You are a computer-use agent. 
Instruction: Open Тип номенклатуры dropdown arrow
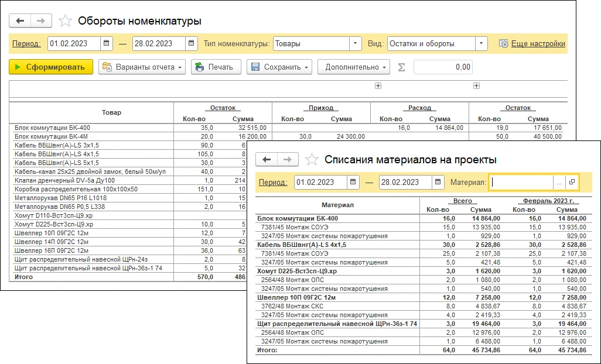[355, 43]
